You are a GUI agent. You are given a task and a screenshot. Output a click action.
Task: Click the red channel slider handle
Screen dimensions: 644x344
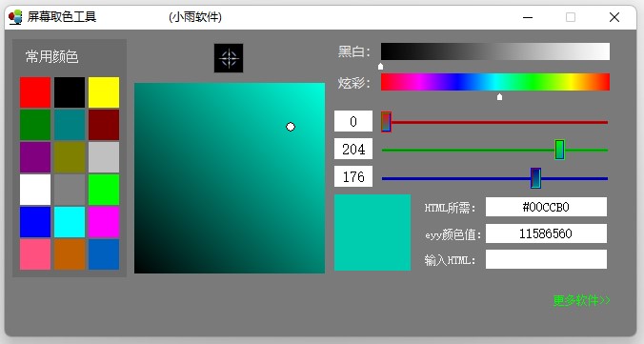click(x=386, y=122)
